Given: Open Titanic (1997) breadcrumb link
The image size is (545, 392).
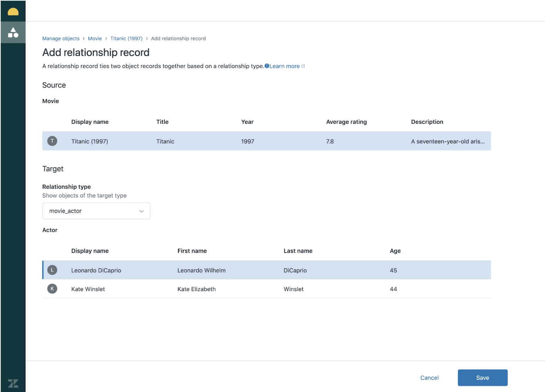Looking at the screenshot, I should [126, 38].
